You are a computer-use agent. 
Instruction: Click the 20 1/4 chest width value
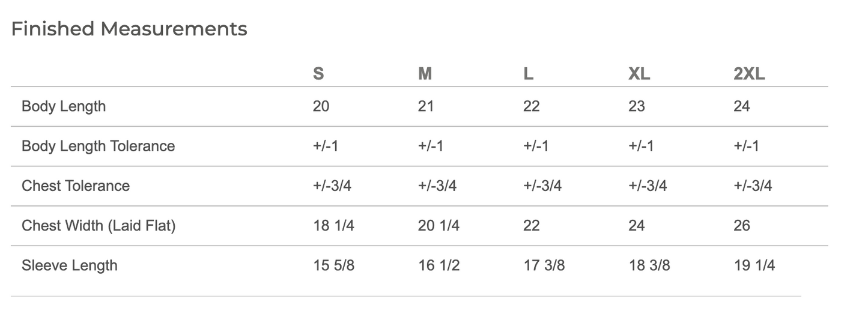coord(439,225)
